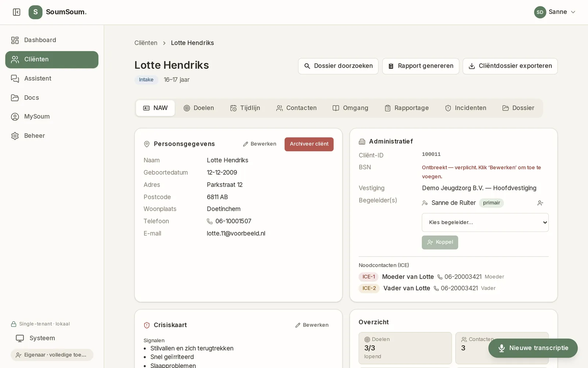Open the Sanne account menu chevron
The width and height of the screenshot is (588, 368).
pyautogui.click(x=573, y=12)
